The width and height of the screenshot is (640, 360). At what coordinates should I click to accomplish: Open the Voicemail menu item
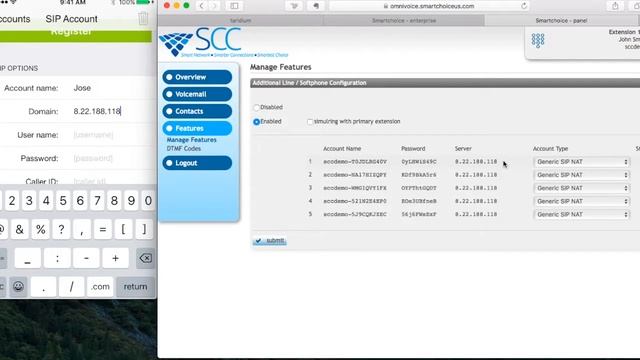pos(197,94)
